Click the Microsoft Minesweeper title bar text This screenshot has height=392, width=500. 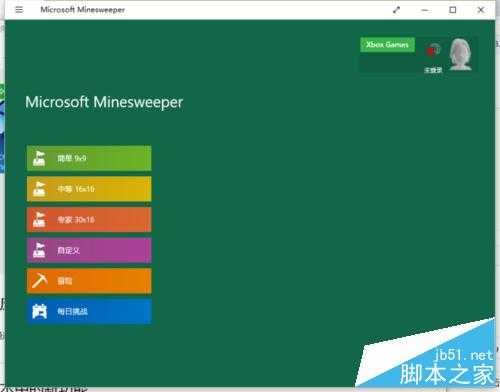tap(82, 10)
